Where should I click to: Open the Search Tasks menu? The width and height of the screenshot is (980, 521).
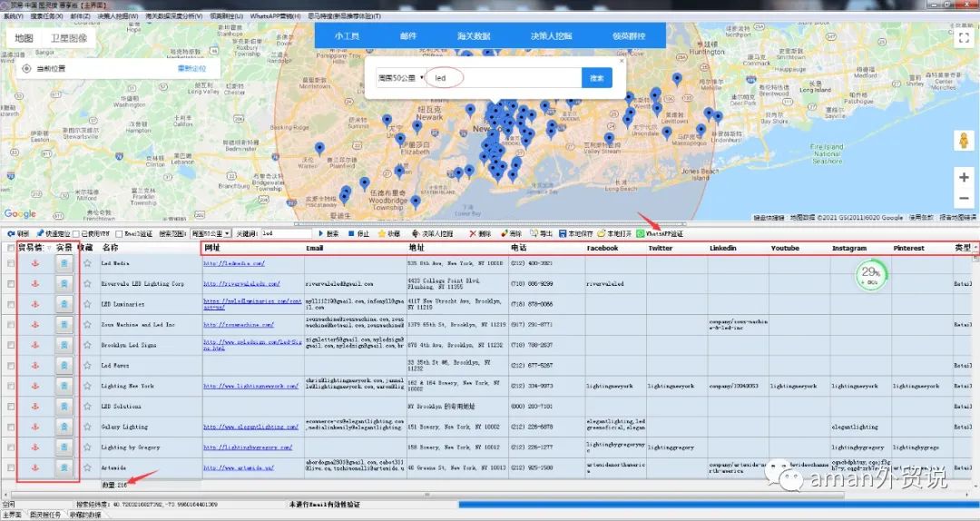click(47, 16)
